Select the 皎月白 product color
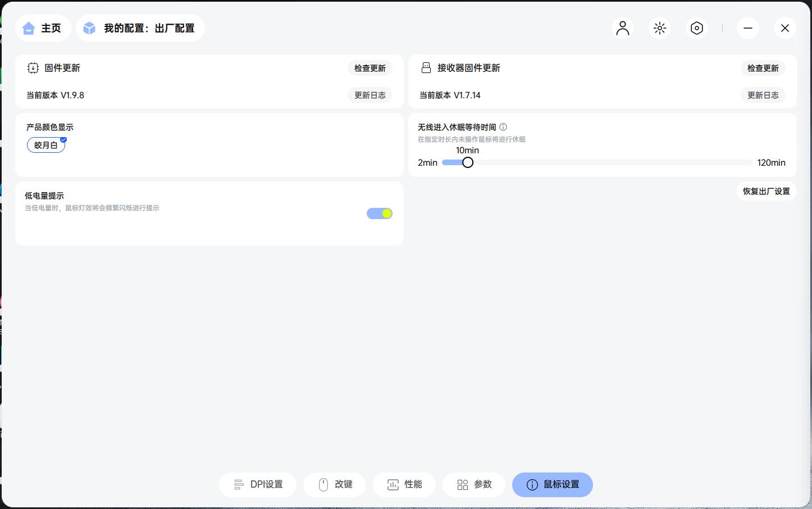The width and height of the screenshot is (812, 509). [46, 145]
